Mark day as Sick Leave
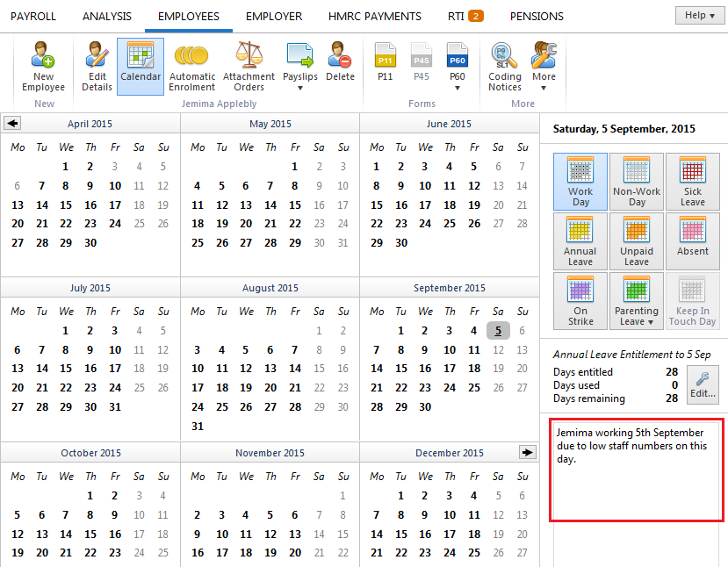Viewport: 728px width, 567px height. click(693, 182)
